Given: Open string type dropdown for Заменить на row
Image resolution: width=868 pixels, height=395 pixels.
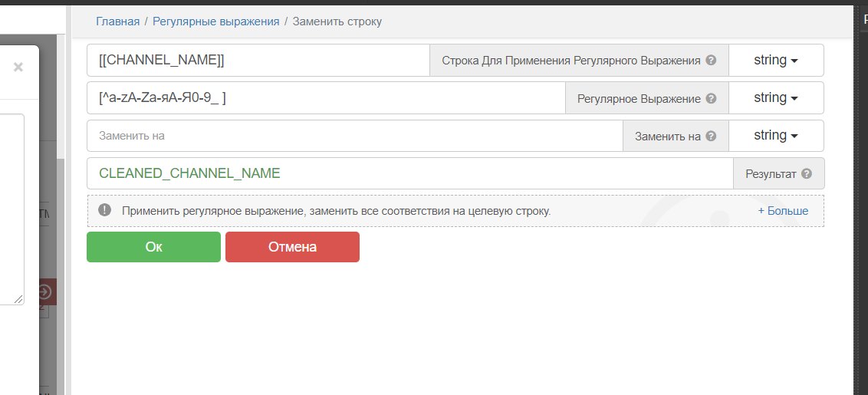Looking at the screenshot, I should pyautogui.click(x=775, y=136).
